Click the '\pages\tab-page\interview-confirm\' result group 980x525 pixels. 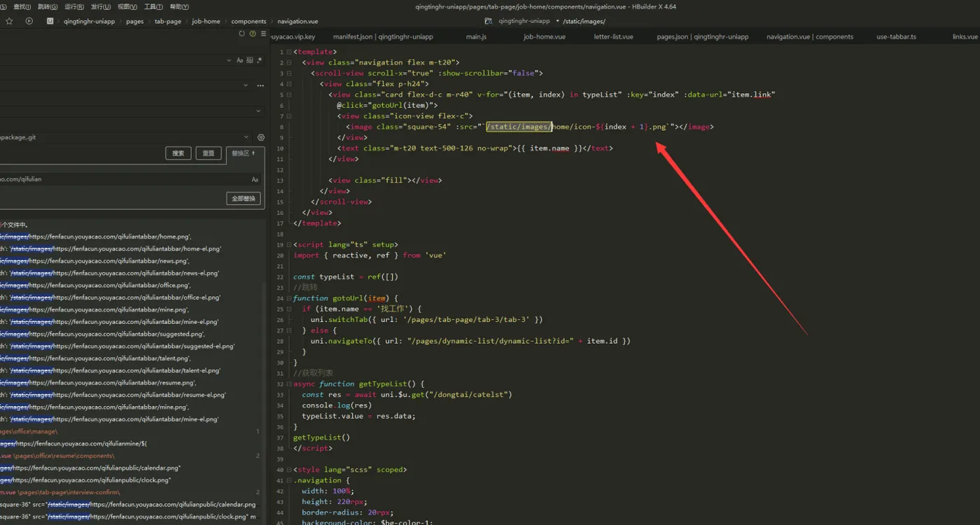point(60,492)
